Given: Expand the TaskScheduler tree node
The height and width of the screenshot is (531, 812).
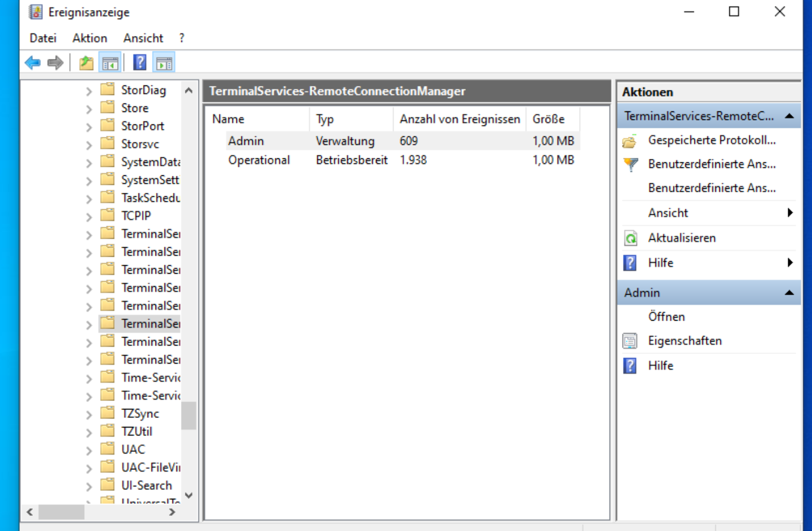Looking at the screenshot, I should point(89,199).
